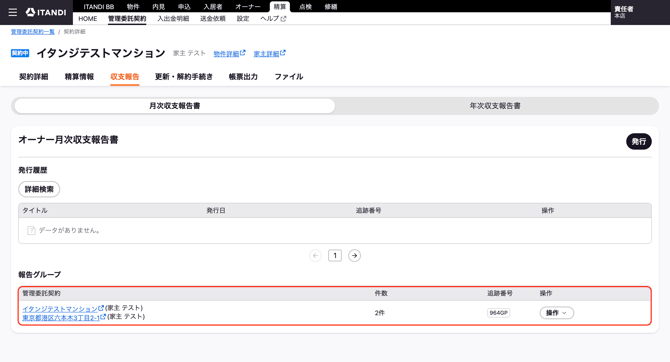Expand the 操作 dropdown in report group

(x=556, y=313)
